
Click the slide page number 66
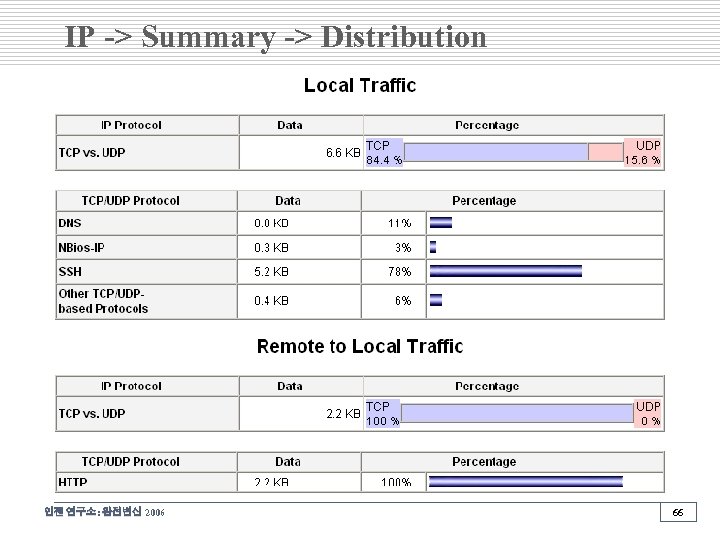(678, 512)
